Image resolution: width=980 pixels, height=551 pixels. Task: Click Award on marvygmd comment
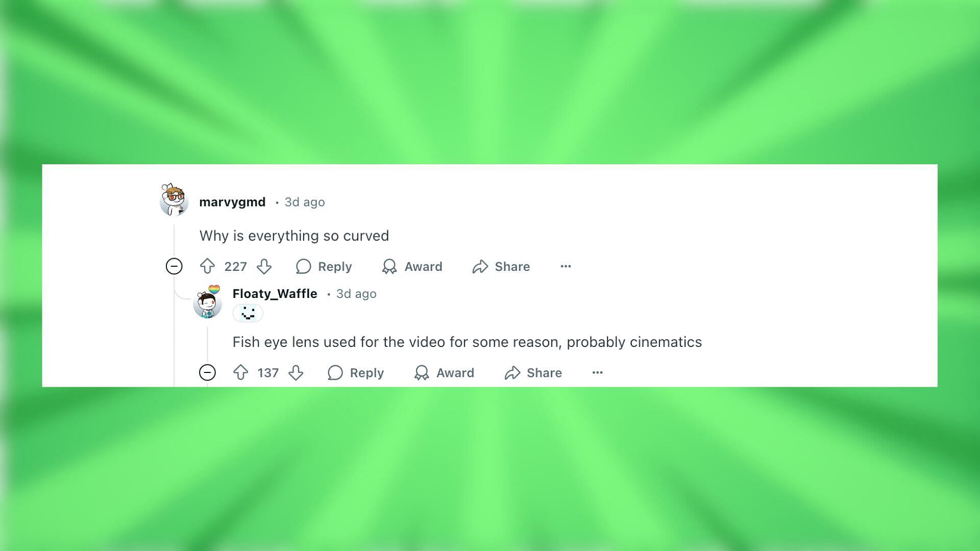coord(412,266)
